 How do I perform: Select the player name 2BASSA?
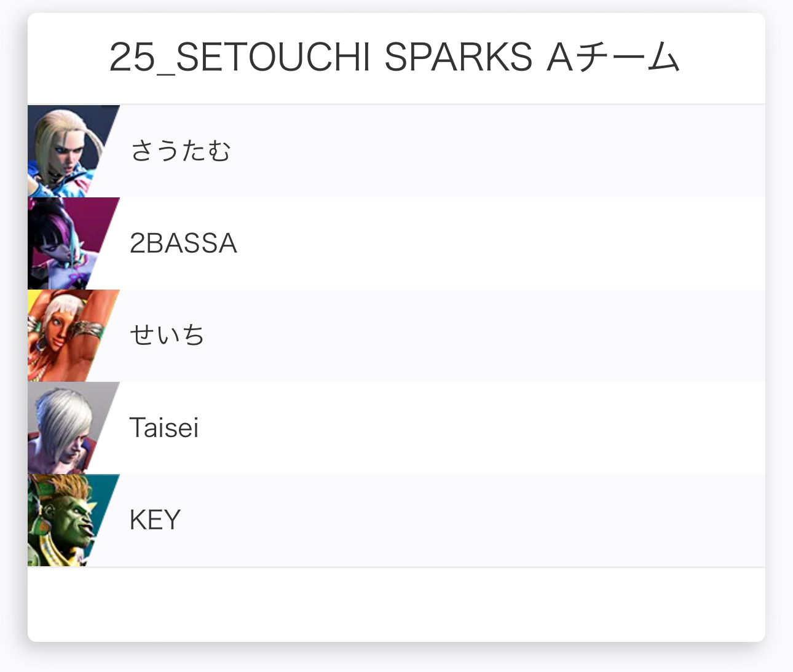[x=183, y=243]
